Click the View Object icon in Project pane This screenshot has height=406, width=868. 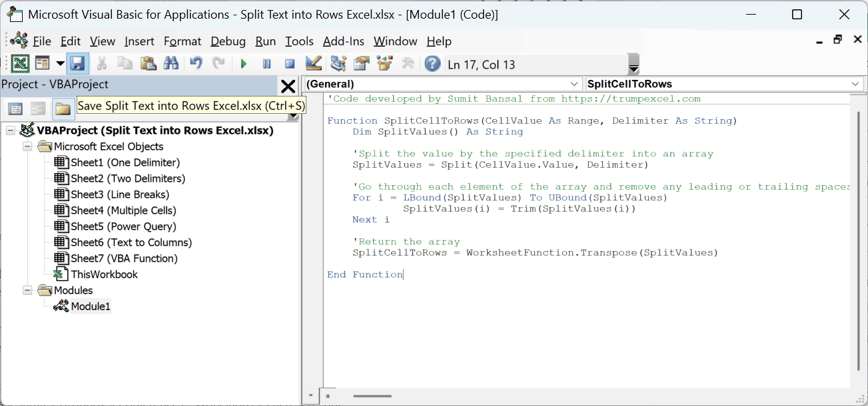pos(38,108)
